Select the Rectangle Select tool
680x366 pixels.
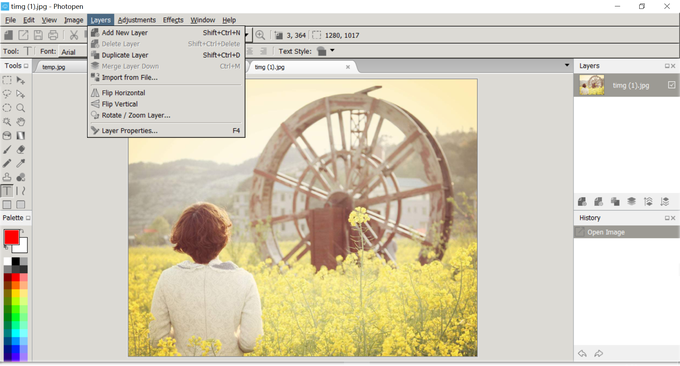pyautogui.click(x=7, y=80)
